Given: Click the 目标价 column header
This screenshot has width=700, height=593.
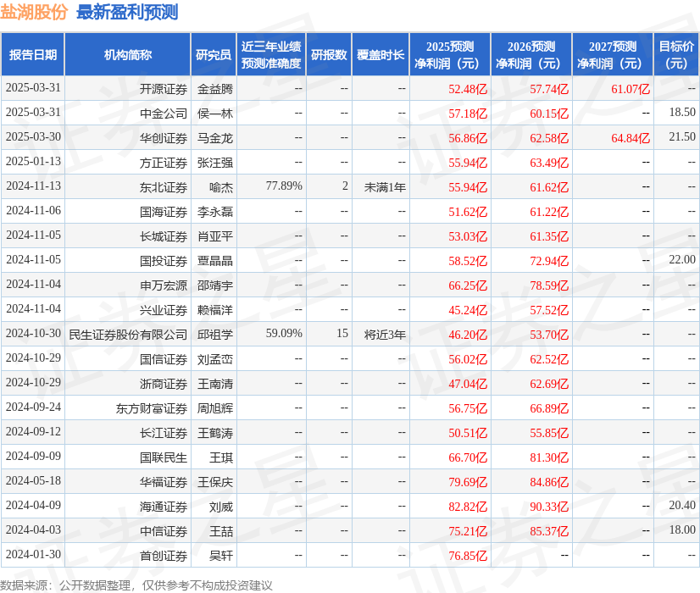Looking at the screenshot, I should [x=675, y=54].
